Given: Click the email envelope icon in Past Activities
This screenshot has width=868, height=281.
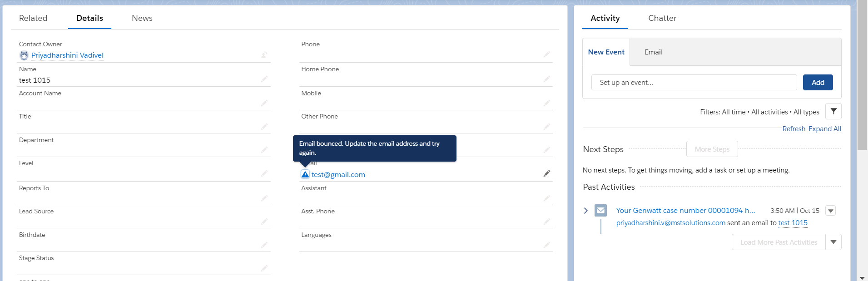Looking at the screenshot, I should (x=601, y=210).
